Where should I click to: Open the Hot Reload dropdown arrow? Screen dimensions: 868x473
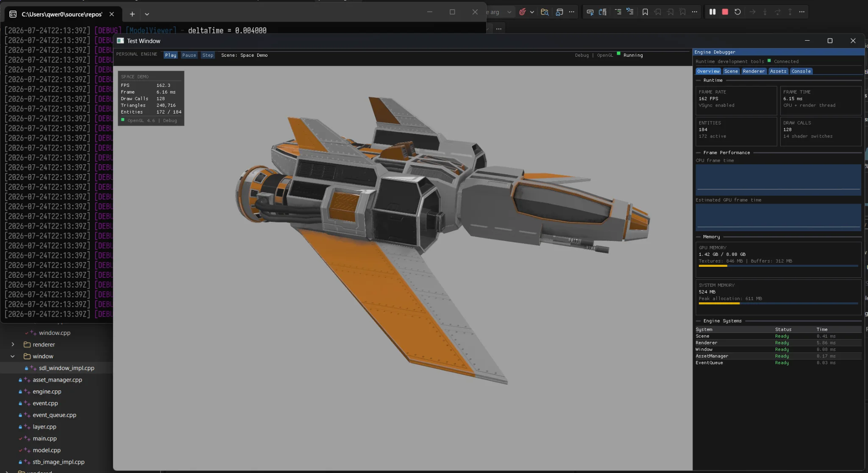point(532,12)
